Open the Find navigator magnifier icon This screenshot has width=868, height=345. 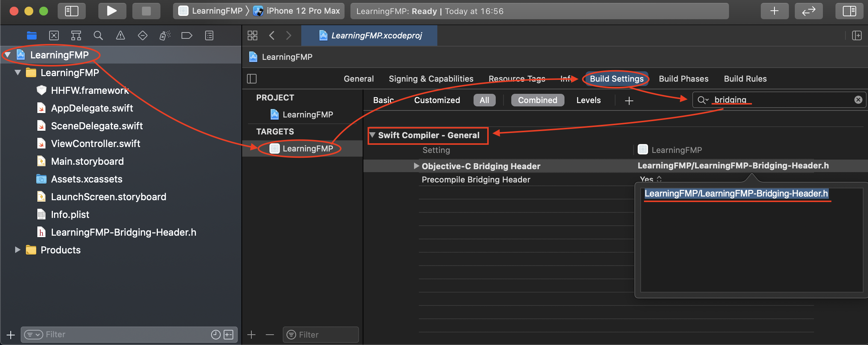(x=98, y=35)
